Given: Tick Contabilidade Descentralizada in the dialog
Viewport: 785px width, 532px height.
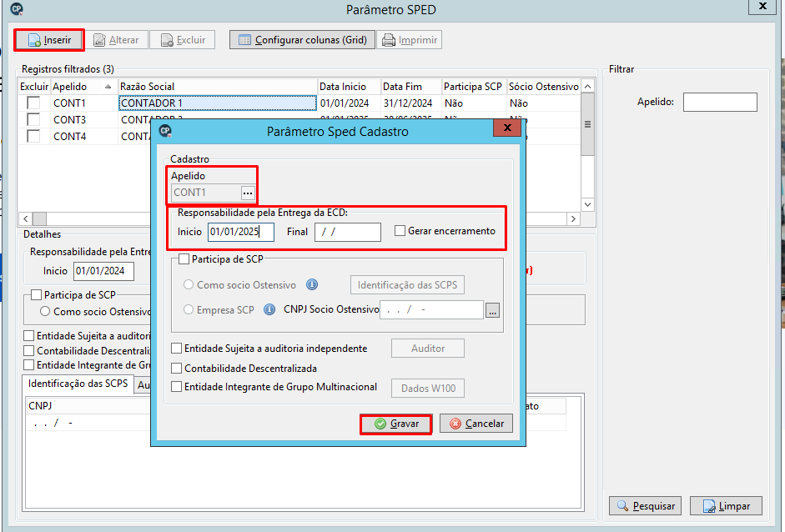Looking at the screenshot, I should coord(176,369).
